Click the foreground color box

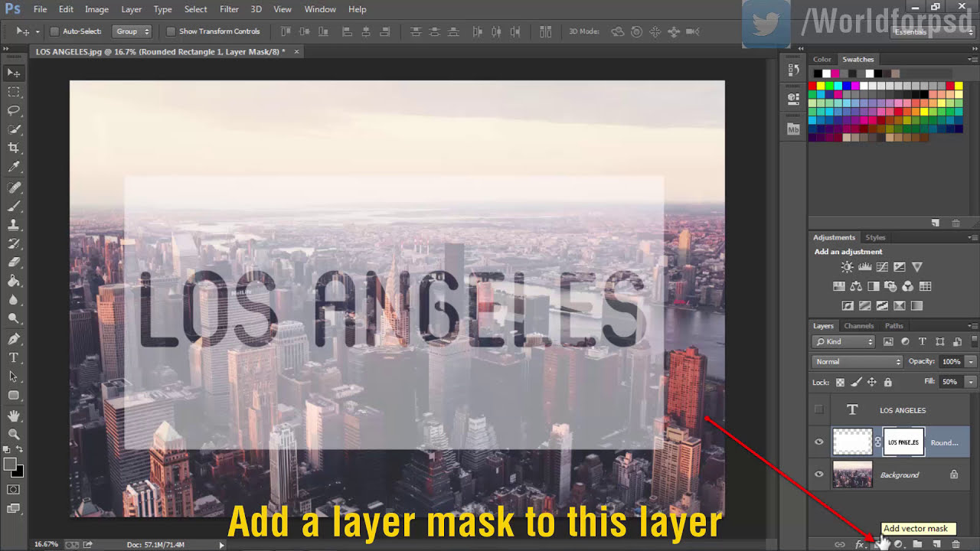point(10,464)
